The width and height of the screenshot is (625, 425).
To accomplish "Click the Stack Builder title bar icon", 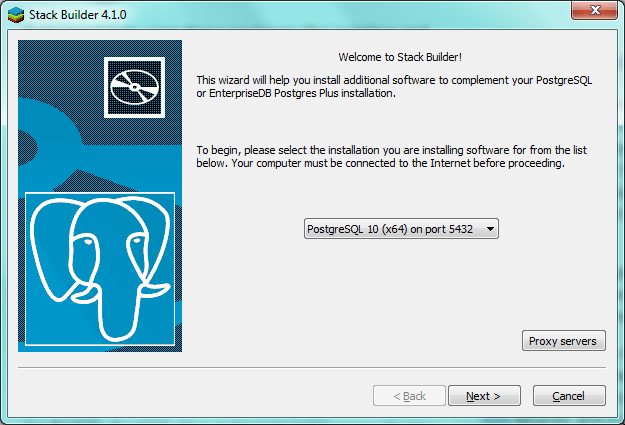I will click(16, 15).
